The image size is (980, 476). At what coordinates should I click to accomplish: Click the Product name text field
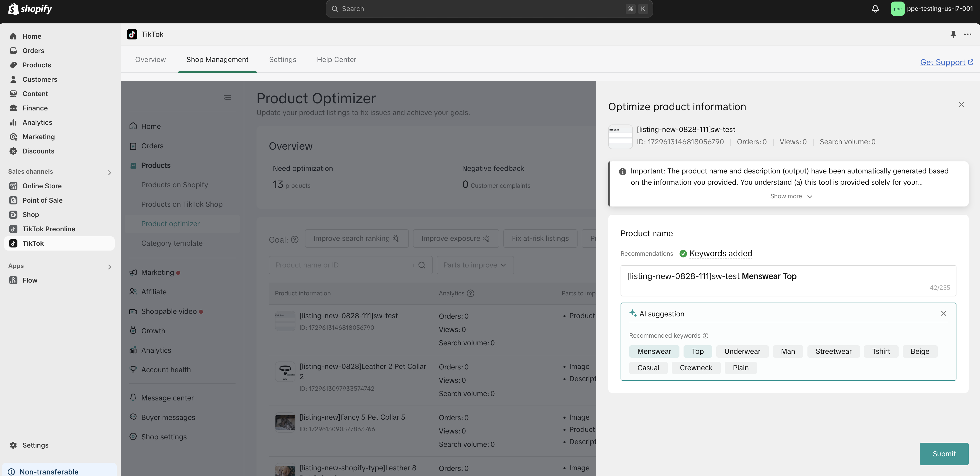(x=787, y=281)
